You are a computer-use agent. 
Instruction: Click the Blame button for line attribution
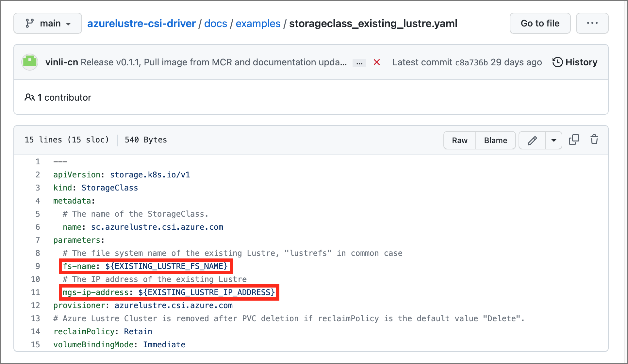495,140
